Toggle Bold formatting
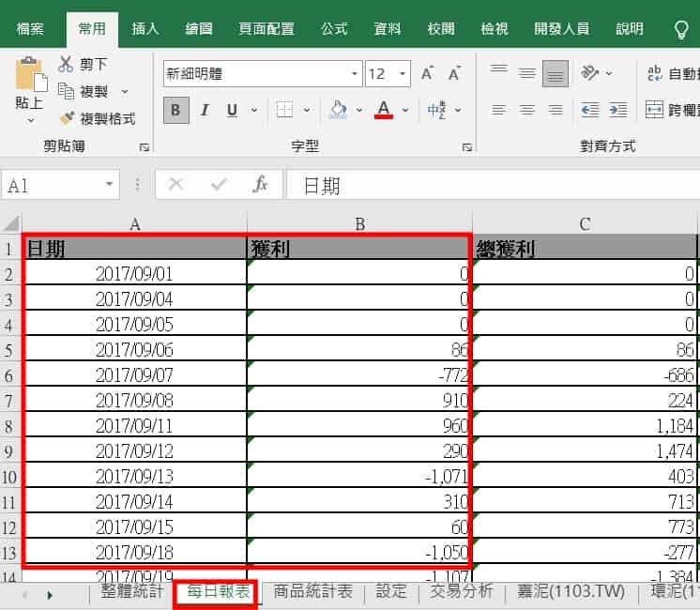700x610 pixels. (x=175, y=111)
